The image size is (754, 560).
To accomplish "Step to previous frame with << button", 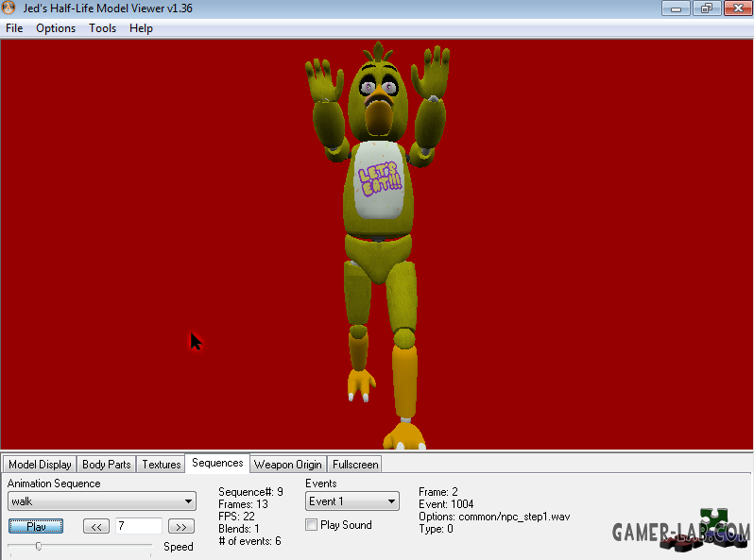I will [x=96, y=526].
